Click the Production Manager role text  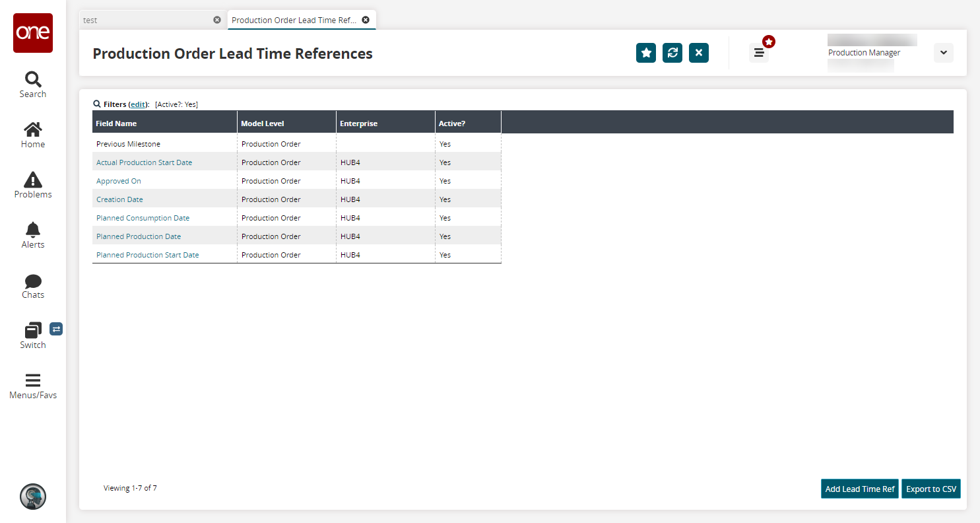(864, 53)
